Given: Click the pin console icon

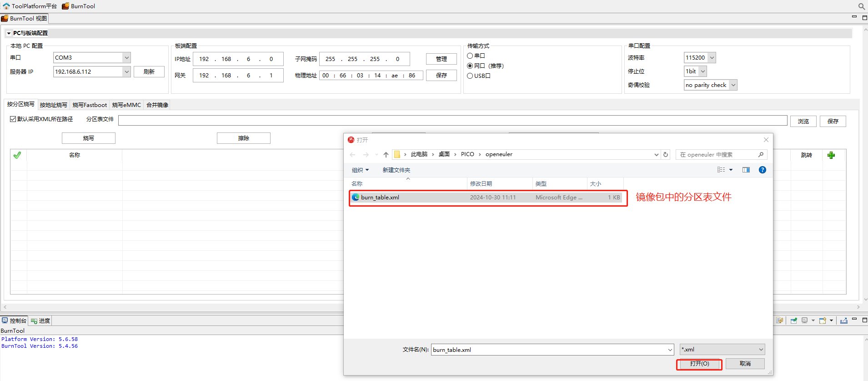Looking at the screenshot, I should tap(793, 320).
